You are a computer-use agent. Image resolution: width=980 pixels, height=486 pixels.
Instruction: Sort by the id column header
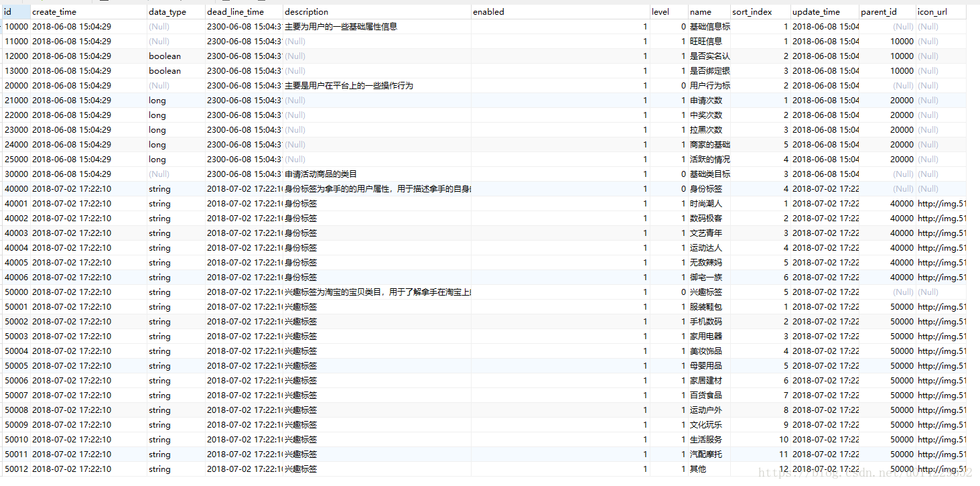click(x=16, y=12)
